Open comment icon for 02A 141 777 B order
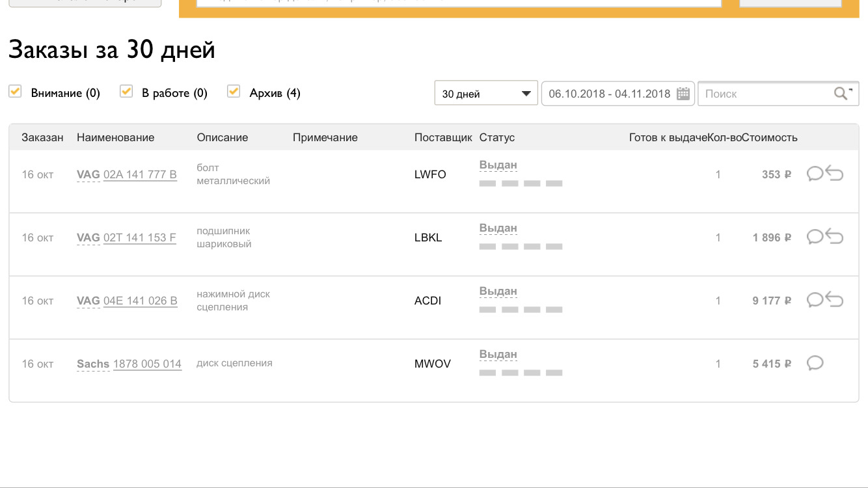 815,174
